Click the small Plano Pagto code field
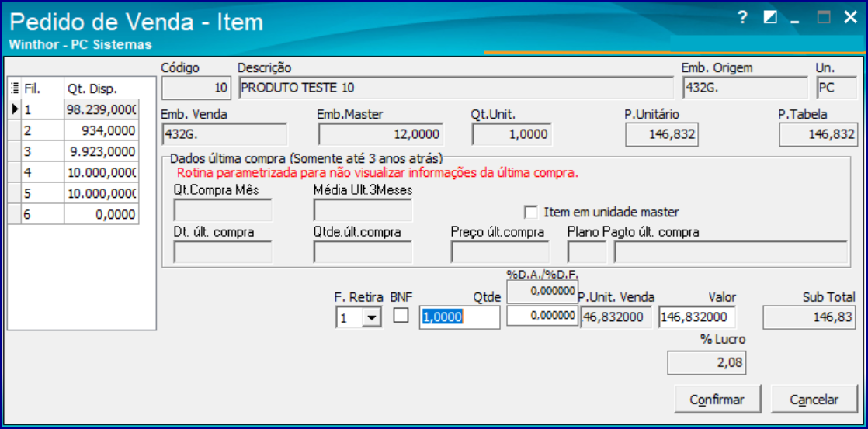Screen dimensions: 868x429 click(587, 252)
